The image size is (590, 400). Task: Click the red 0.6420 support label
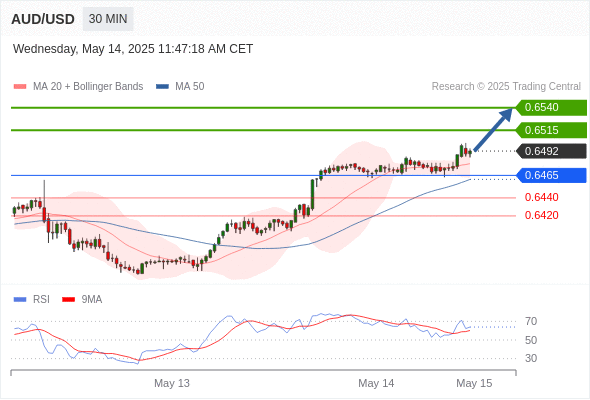(x=541, y=215)
